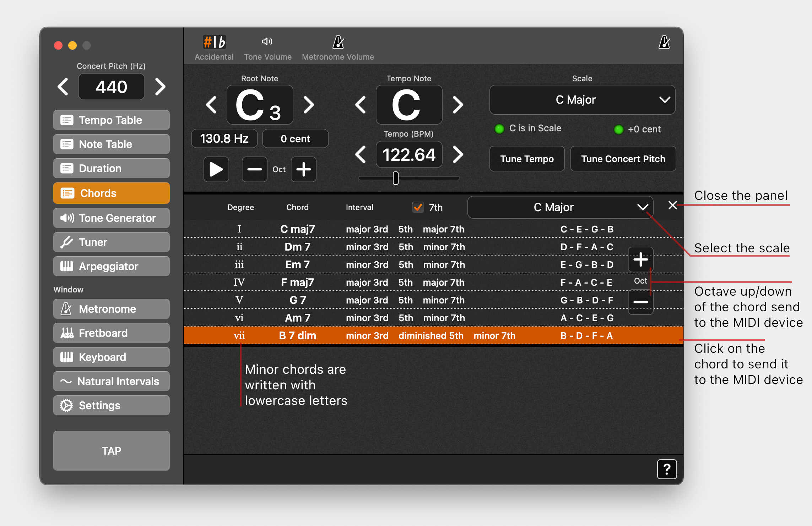Screen dimensions: 812x526
Task: Send the G 7 chord row
Action: [x=433, y=300]
